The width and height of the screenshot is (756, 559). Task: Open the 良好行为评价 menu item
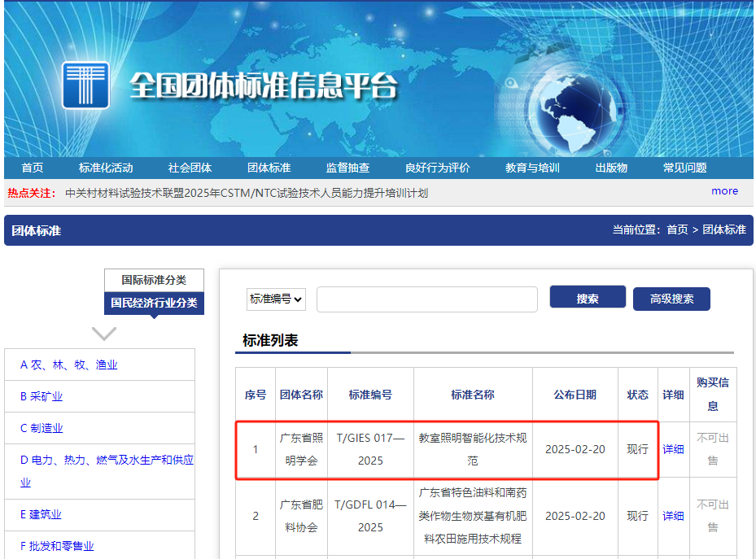pyautogui.click(x=437, y=168)
